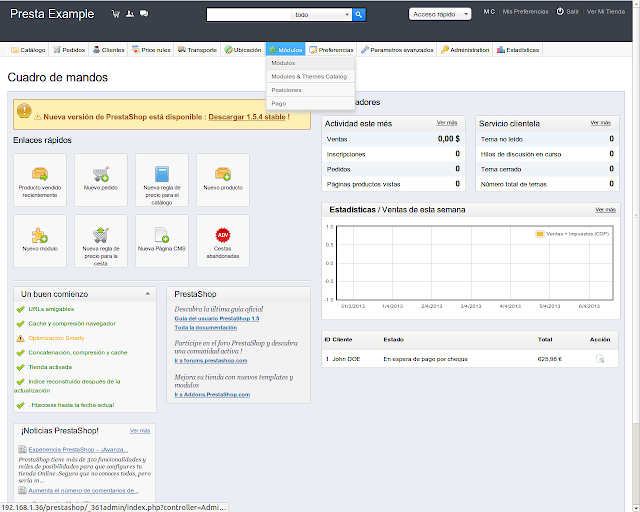
Task: Open the Nuevo pedido quick link
Action: tap(101, 180)
